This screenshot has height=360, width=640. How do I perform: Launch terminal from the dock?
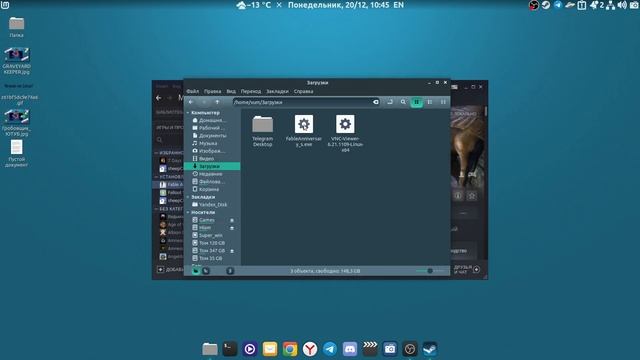[x=230, y=349]
